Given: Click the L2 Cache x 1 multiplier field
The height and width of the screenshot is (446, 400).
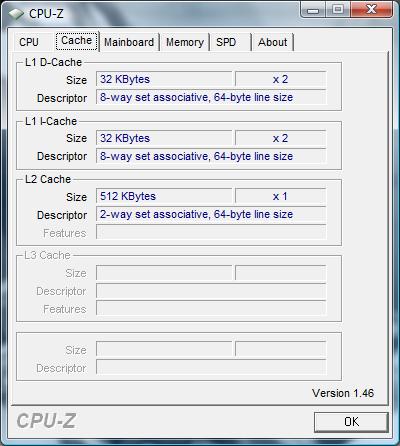Looking at the screenshot, I should 280,196.
